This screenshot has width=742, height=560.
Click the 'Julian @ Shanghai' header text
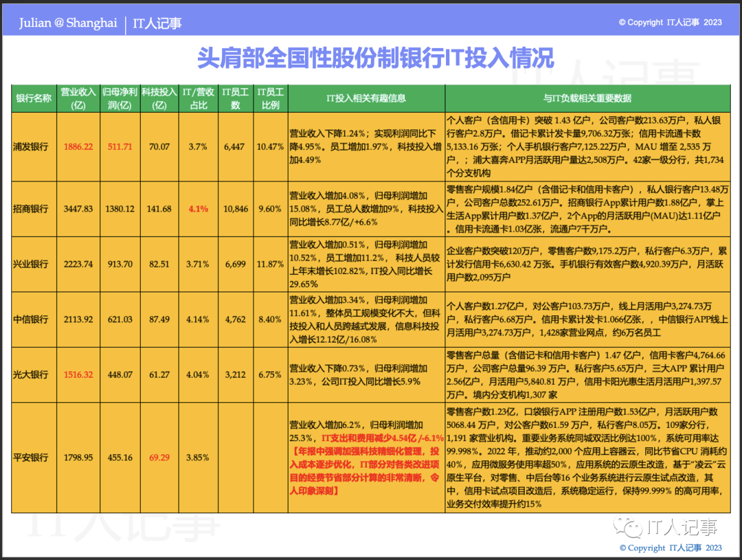68,23
